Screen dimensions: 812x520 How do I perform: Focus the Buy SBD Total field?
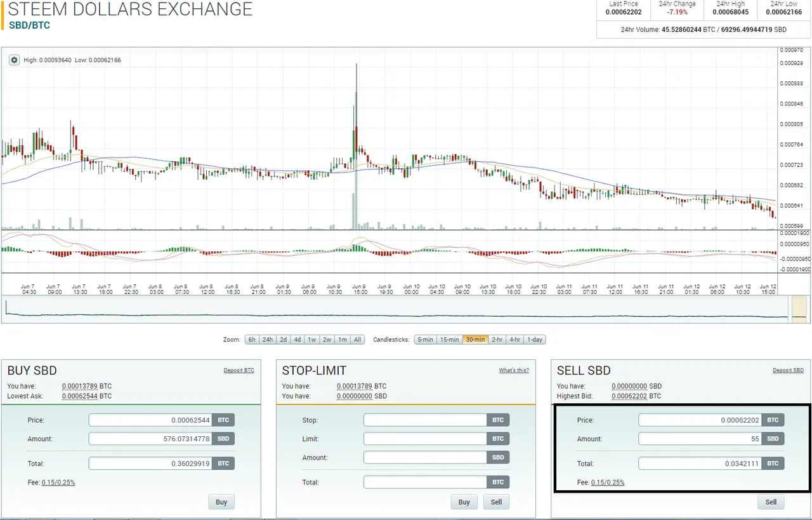tap(150, 463)
